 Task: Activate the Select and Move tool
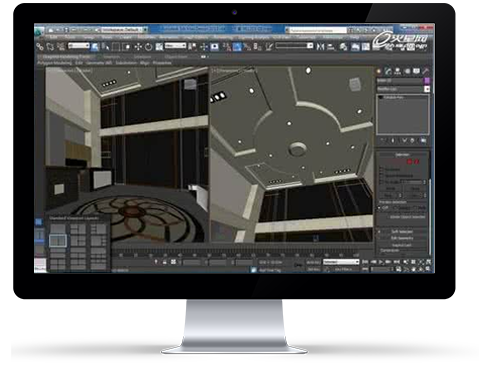tap(138, 47)
